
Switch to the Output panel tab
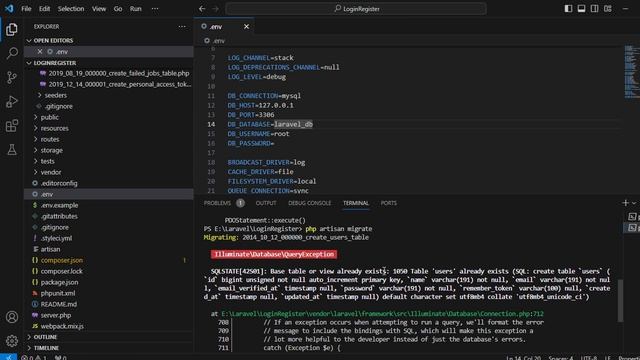[266, 203]
